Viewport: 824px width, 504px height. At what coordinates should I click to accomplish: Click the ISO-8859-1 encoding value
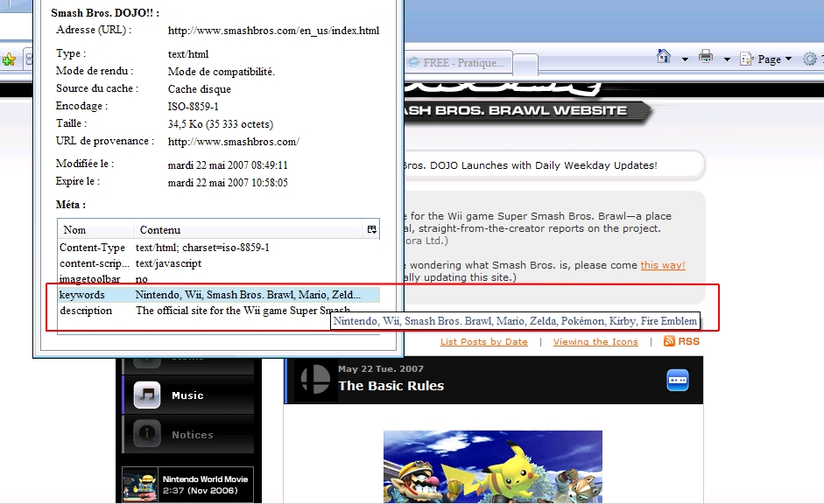coord(193,107)
